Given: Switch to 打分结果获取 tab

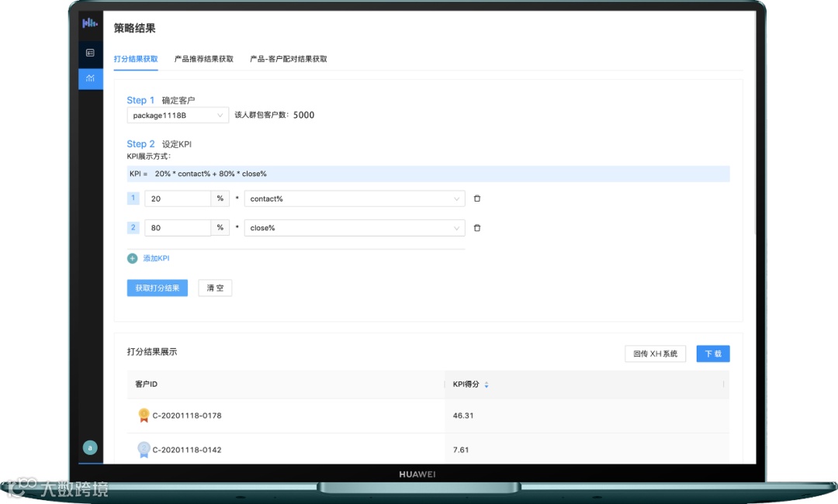Looking at the screenshot, I should pos(136,59).
